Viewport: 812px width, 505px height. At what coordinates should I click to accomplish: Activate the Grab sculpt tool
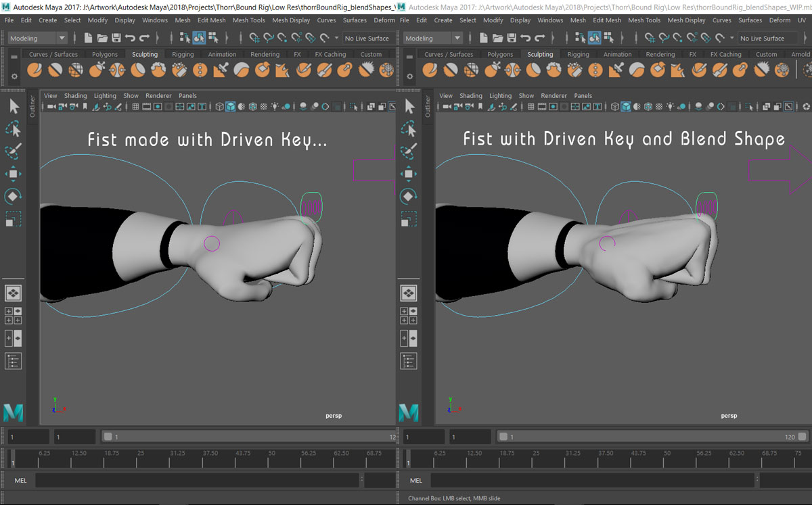[x=94, y=70]
